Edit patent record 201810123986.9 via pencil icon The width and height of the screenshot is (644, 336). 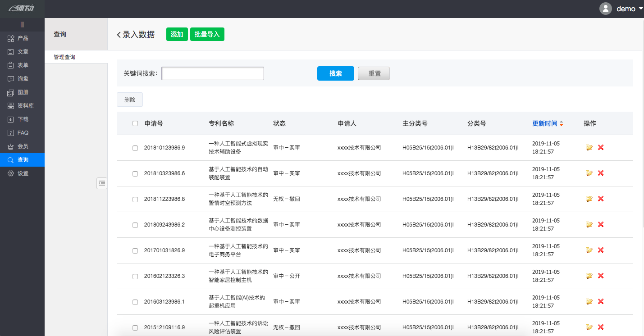(589, 147)
